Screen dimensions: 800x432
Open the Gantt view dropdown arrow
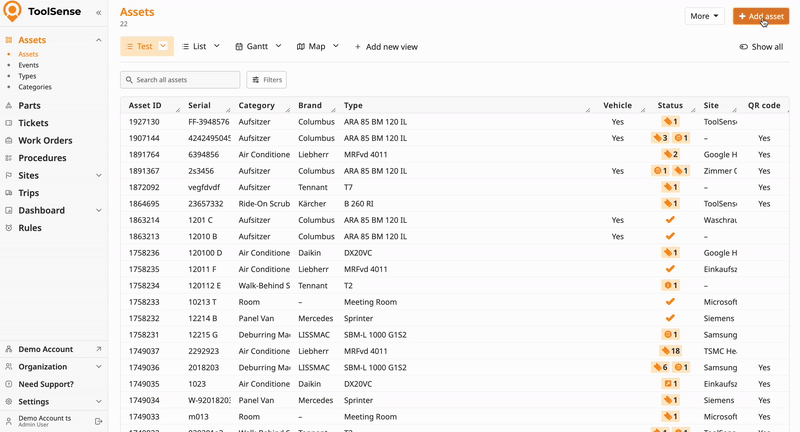click(278, 46)
